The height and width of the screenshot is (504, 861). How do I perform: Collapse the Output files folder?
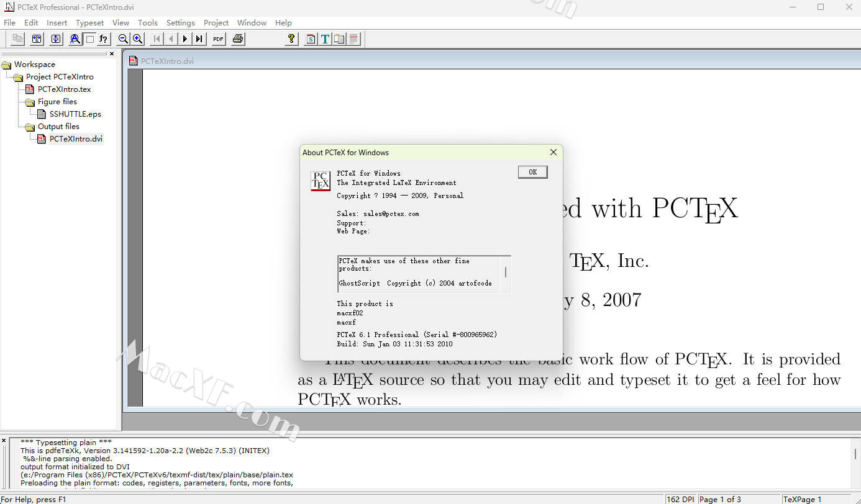point(29,127)
